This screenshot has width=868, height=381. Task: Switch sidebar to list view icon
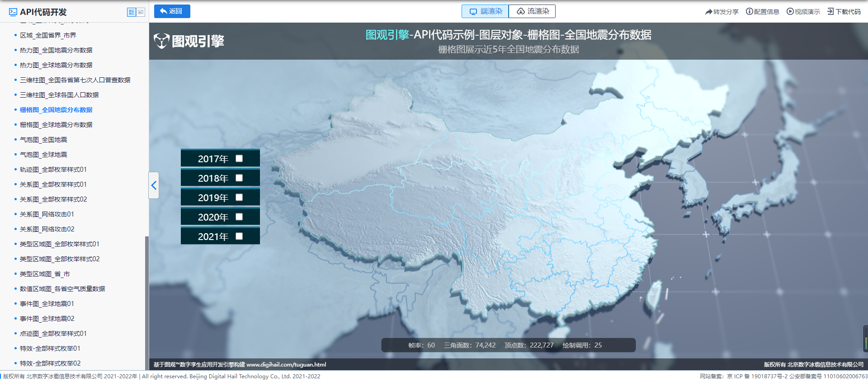pos(132,12)
